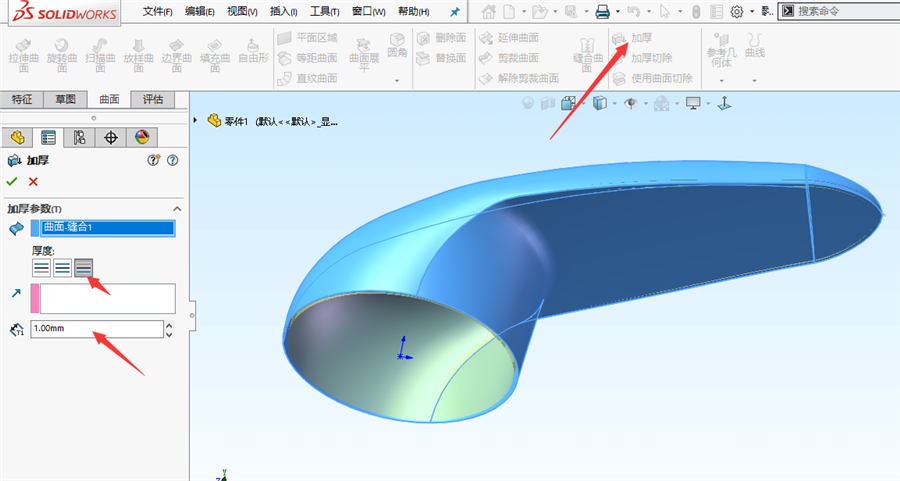900x481 pixels.
Task: Click the 使用曲面切除 cut with surface tool
Action: [x=653, y=78]
